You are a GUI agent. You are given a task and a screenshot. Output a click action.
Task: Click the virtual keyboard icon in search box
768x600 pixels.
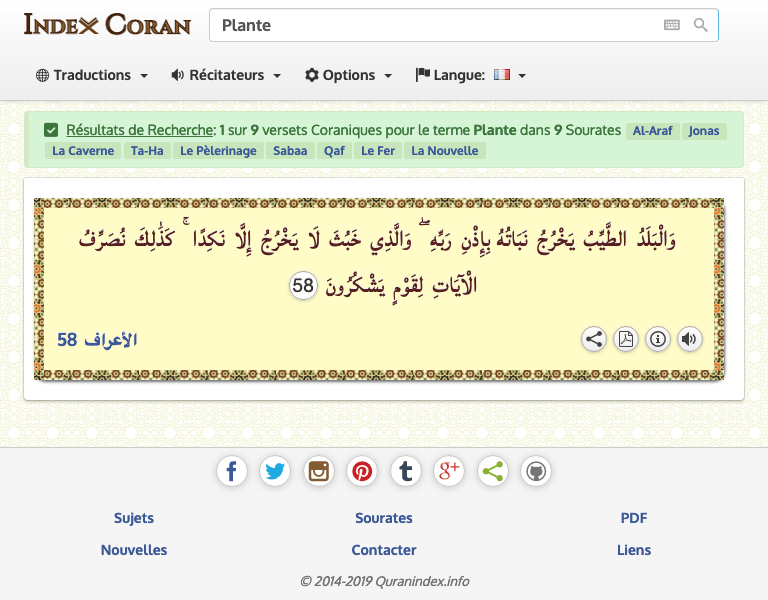(x=671, y=25)
